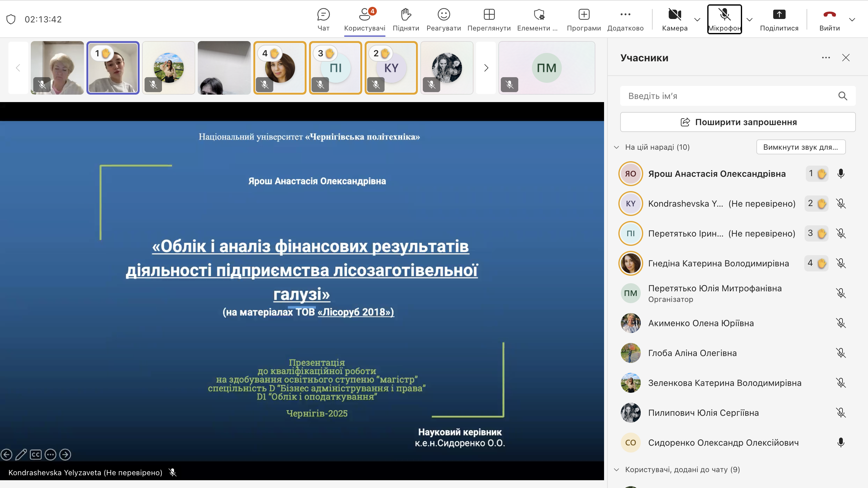Toggle the Camera on or off
Viewport: 868px width, 488px height.
[x=674, y=15]
